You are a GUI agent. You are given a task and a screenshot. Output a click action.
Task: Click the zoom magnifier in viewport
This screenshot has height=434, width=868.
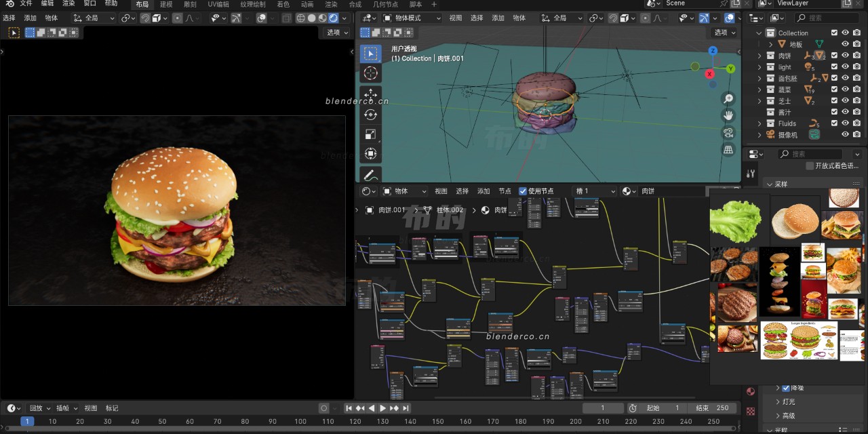[728, 99]
